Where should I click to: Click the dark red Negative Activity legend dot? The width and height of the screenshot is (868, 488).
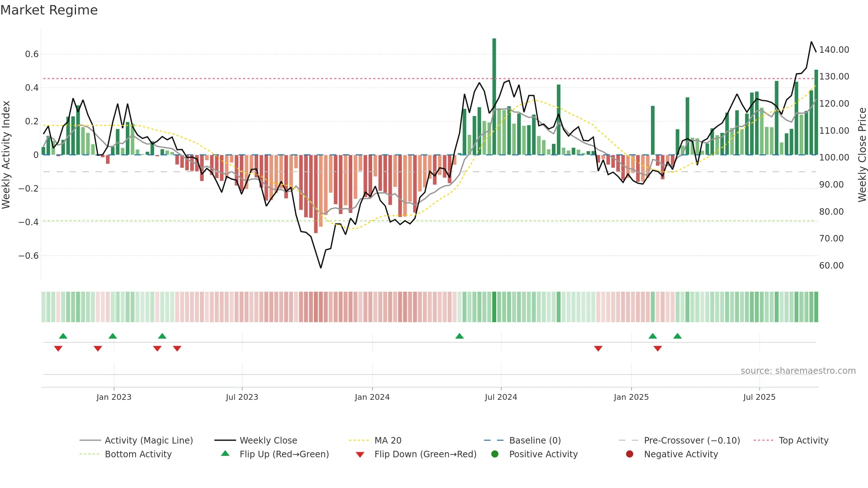[x=630, y=454]
